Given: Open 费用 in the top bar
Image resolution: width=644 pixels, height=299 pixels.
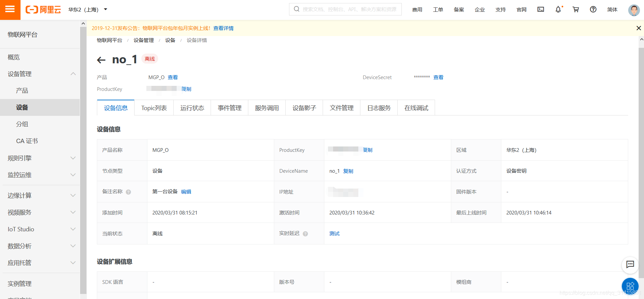Looking at the screenshot, I should click(x=417, y=9).
